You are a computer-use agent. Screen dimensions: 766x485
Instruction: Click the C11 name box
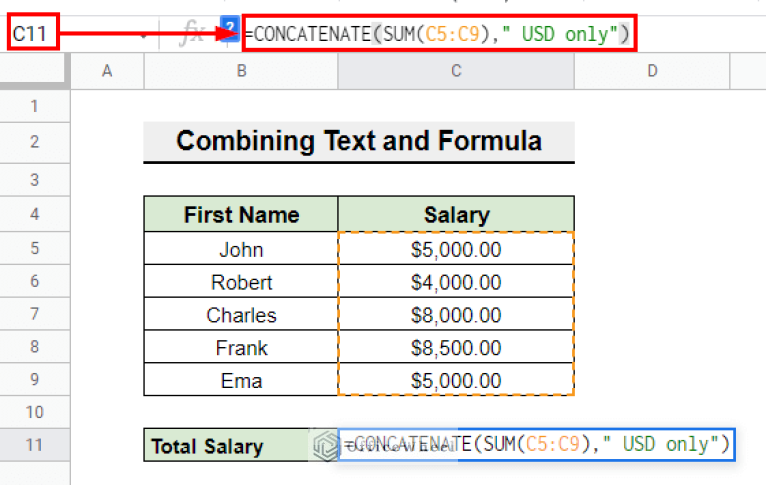pyautogui.click(x=33, y=35)
